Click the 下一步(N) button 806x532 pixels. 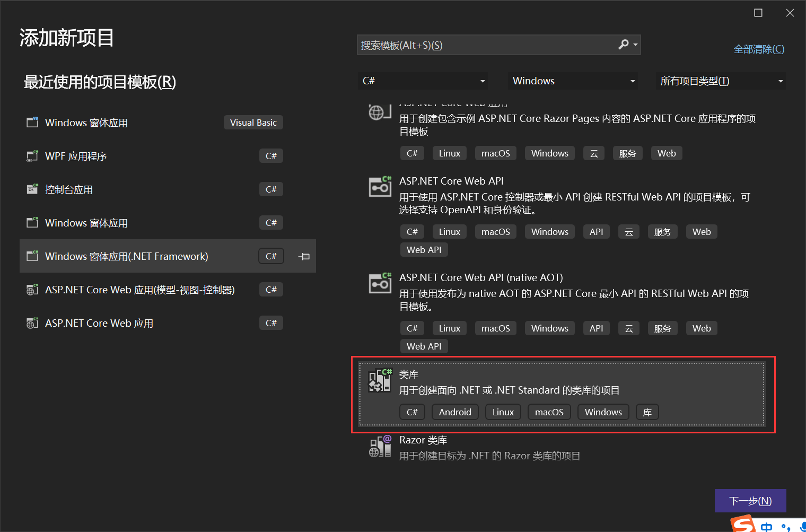(x=750, y=501)
